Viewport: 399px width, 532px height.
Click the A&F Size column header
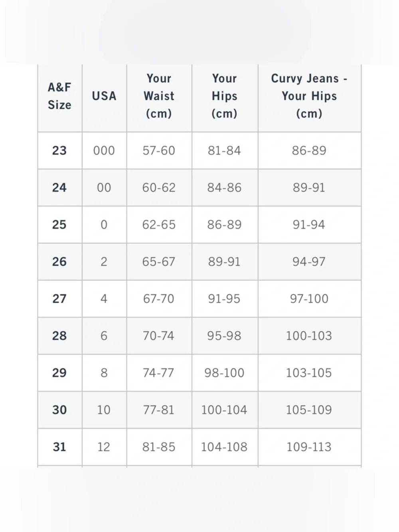point(59,96)
